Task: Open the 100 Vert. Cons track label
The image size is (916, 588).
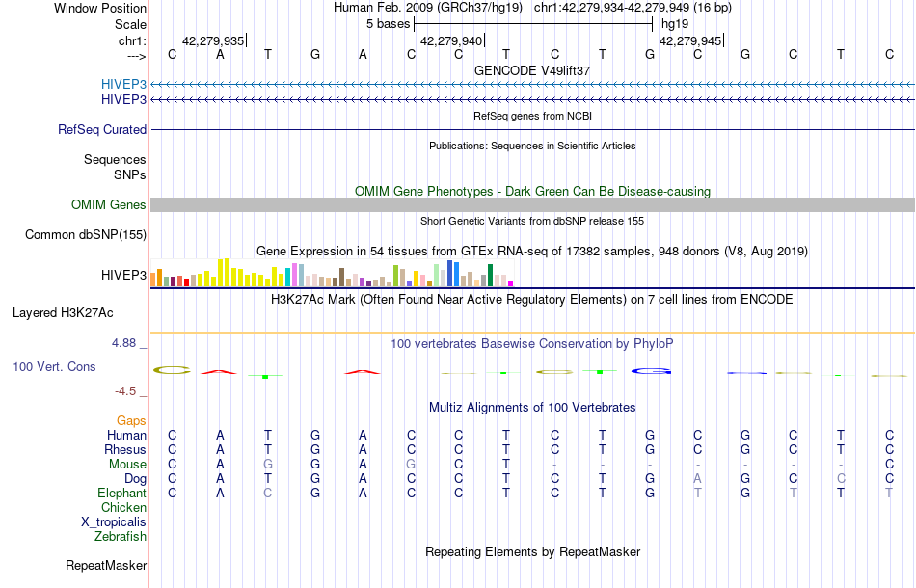Action: 54,366
